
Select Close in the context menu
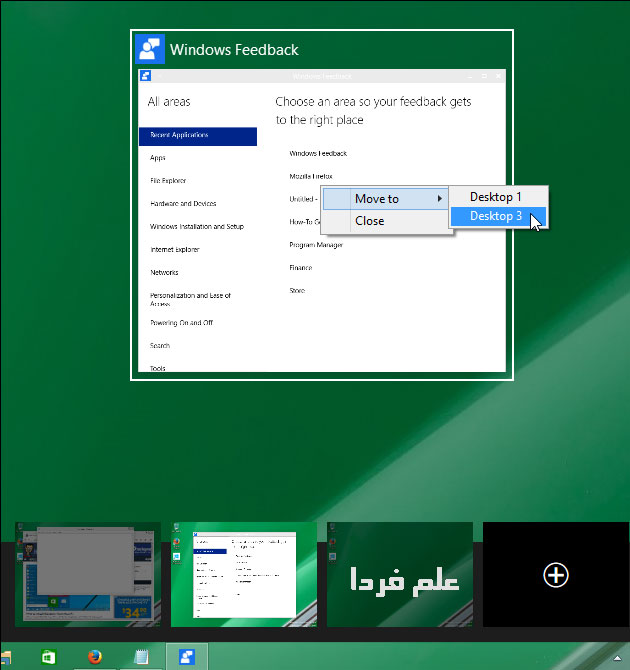point(369,221)
